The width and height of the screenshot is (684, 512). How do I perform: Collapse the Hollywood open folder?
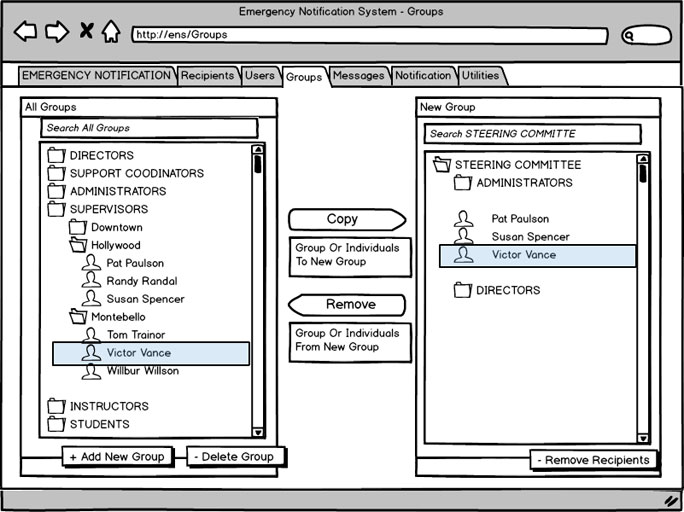[78, 245]
